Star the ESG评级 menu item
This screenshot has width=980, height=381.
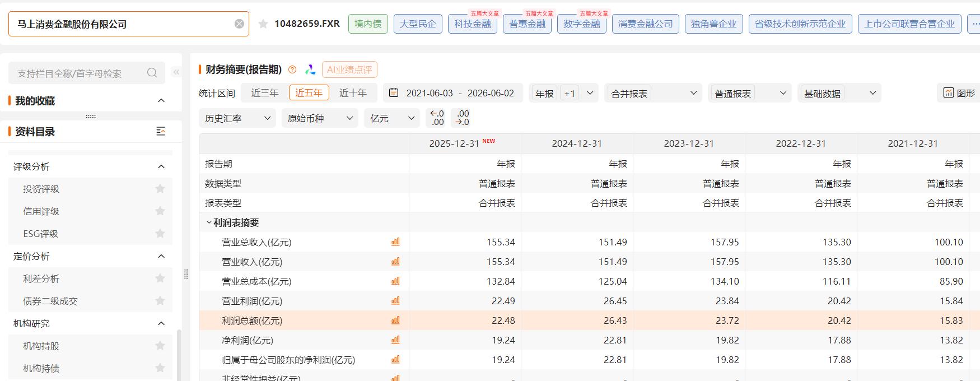coord(160,234)
